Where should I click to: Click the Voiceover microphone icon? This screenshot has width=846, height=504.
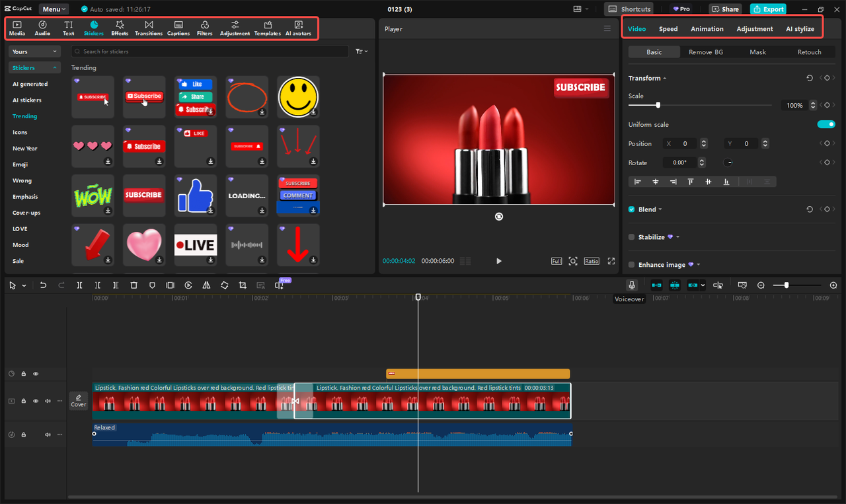(x=631, y=285)
